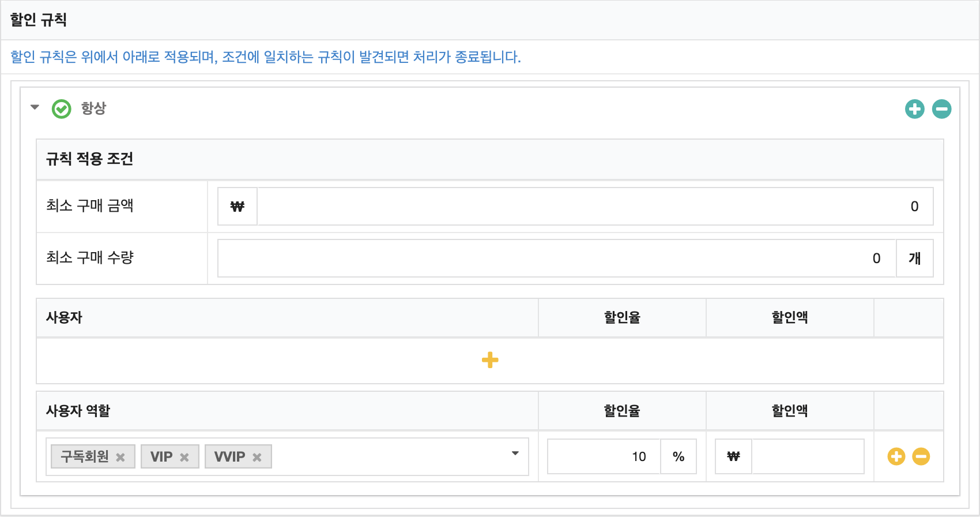Click the 할인액 won amount input field
The height and width of the screenshot is (517, 980).
click(x=808, y=456)
